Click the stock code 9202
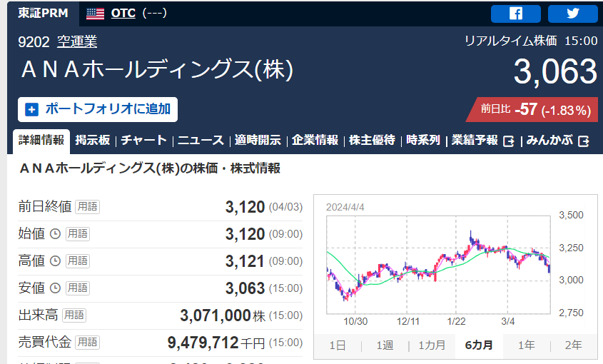The height and width of the screenshot is (364, 603). tap(34, 42)
